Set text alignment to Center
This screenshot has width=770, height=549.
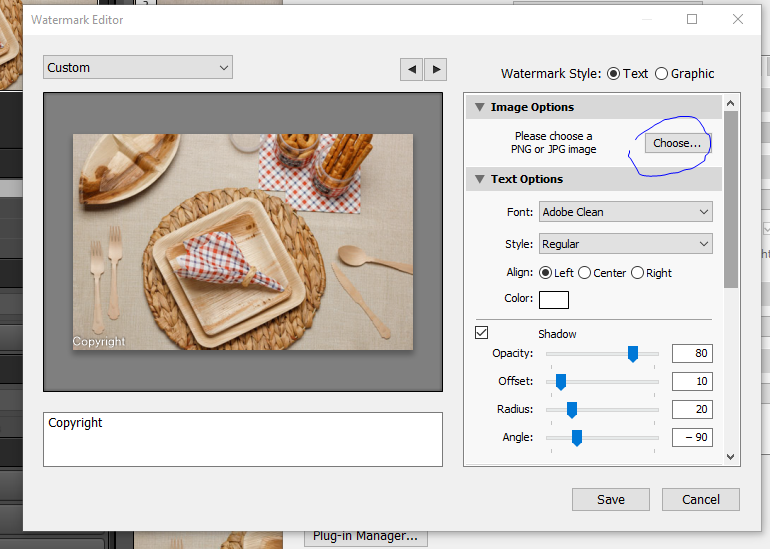pyautogui.click(x=584, y=273)
